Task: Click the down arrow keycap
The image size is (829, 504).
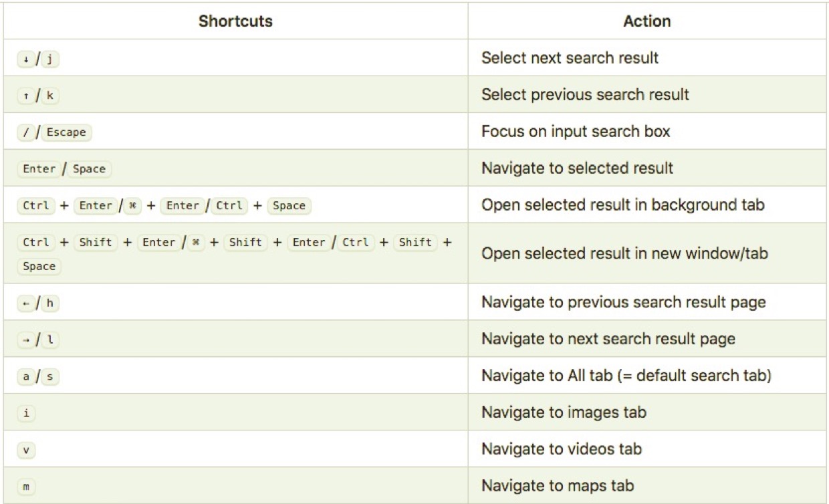Action: click(x=25, y=58)
